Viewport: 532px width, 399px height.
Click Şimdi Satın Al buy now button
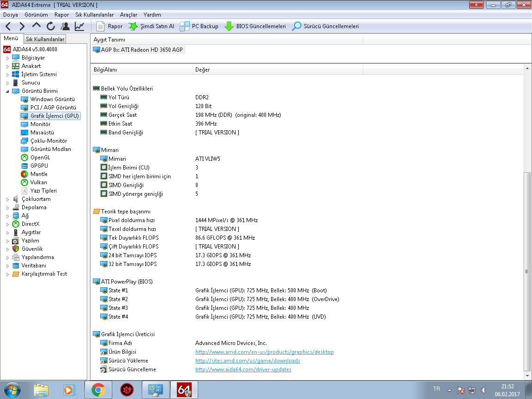tap(151, 26)
